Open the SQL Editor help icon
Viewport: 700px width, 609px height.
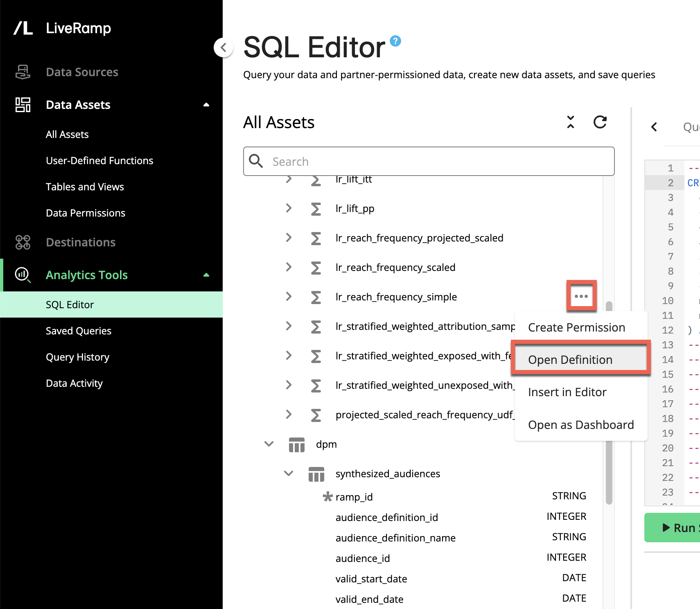(x=395, y=41)
